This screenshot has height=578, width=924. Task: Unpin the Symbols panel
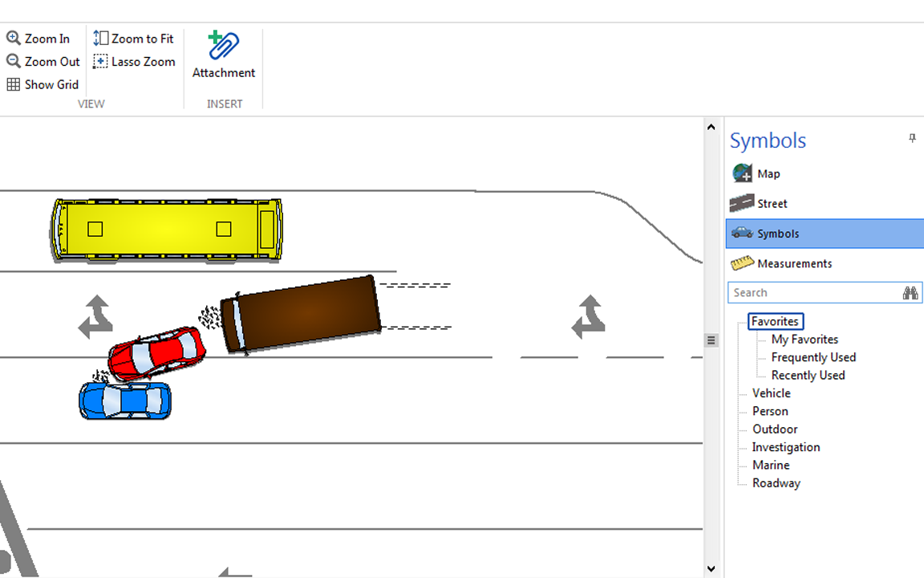point(912,137)
